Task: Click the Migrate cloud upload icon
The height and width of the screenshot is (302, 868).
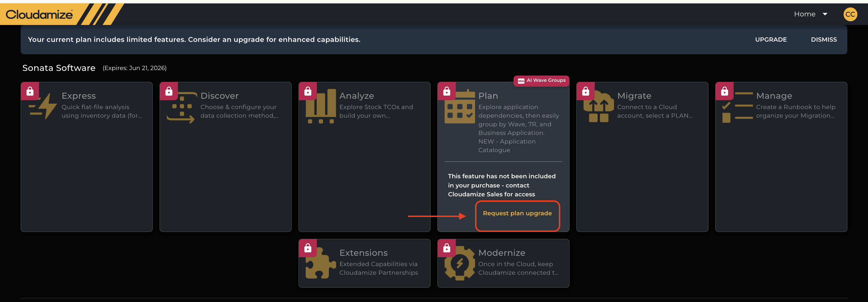Action: [599, 107]
